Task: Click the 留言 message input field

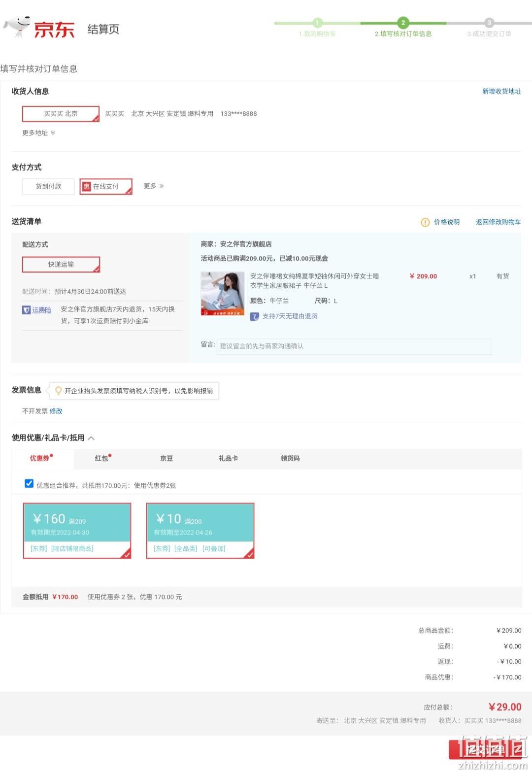Action: tap(354, 346)
